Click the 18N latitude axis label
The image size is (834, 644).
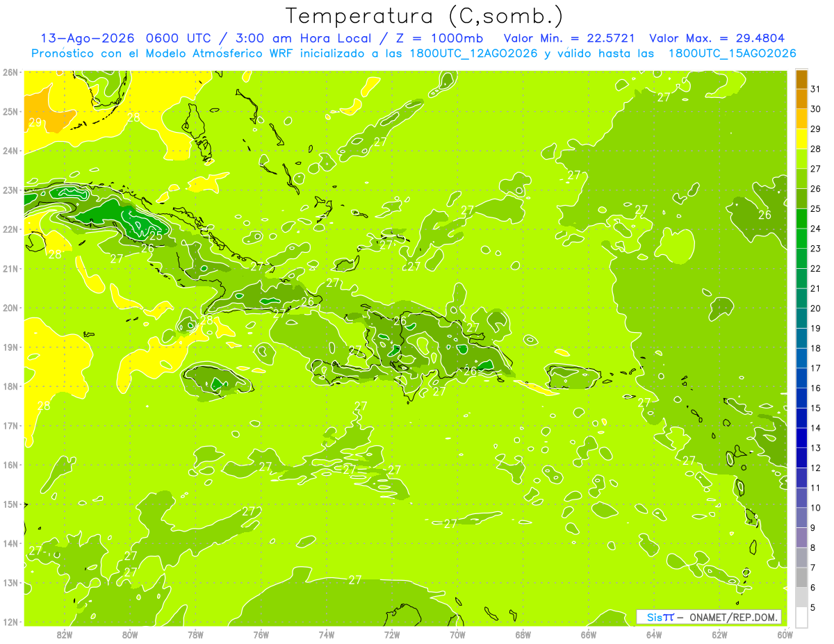[x=10, y=386]
